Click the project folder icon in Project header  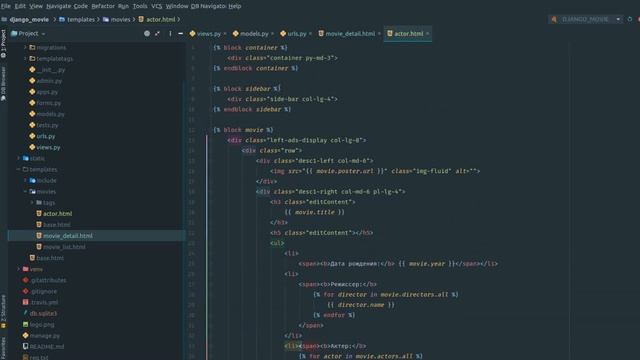14,33
